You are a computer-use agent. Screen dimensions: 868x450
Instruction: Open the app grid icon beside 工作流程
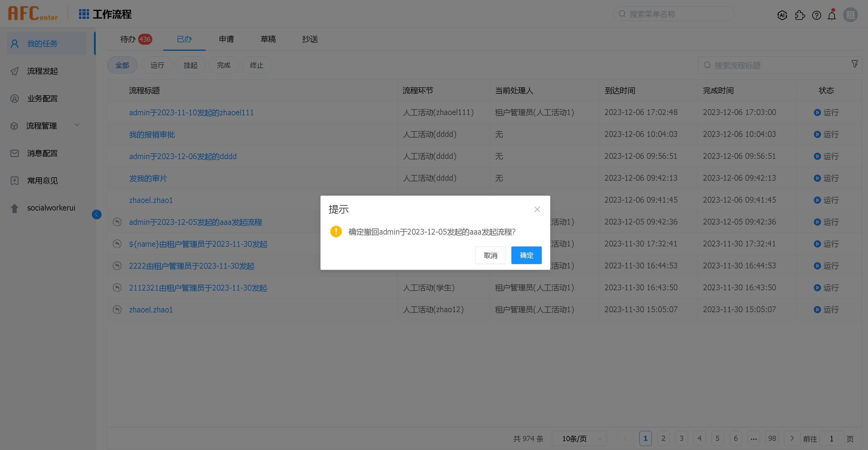84,14
